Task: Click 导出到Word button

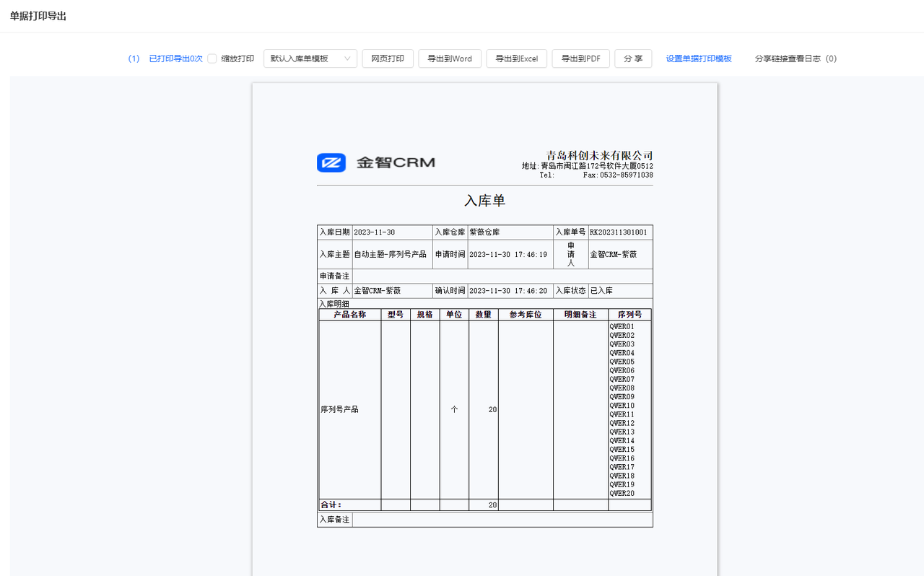Action: pyautogui.click(x=450, y=58)
